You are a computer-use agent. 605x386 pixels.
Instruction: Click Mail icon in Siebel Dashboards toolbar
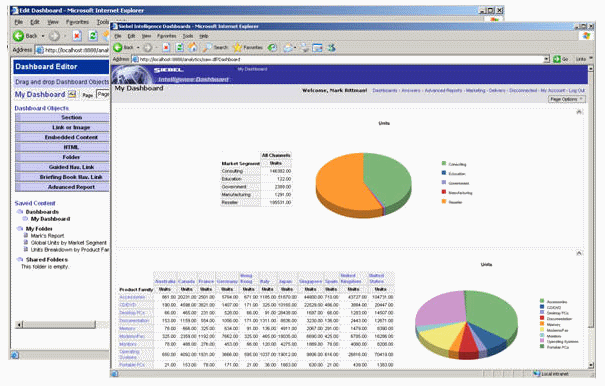coord(288,47)
